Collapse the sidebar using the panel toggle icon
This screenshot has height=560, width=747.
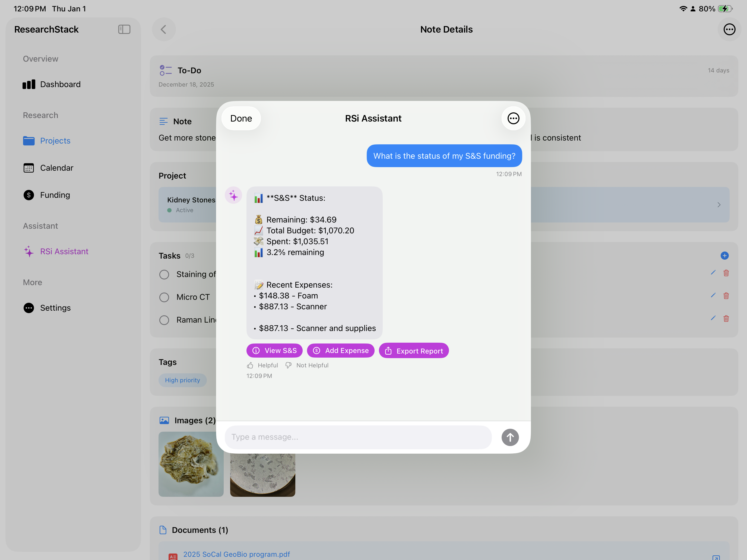[x=124, y=29]
